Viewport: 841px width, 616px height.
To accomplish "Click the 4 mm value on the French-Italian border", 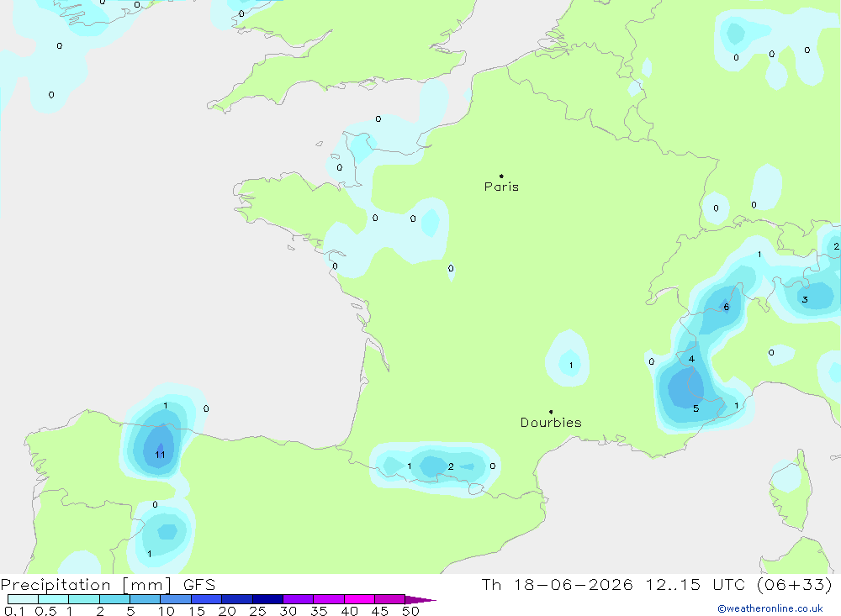I will pyautogui.click(x=691, y=359).
